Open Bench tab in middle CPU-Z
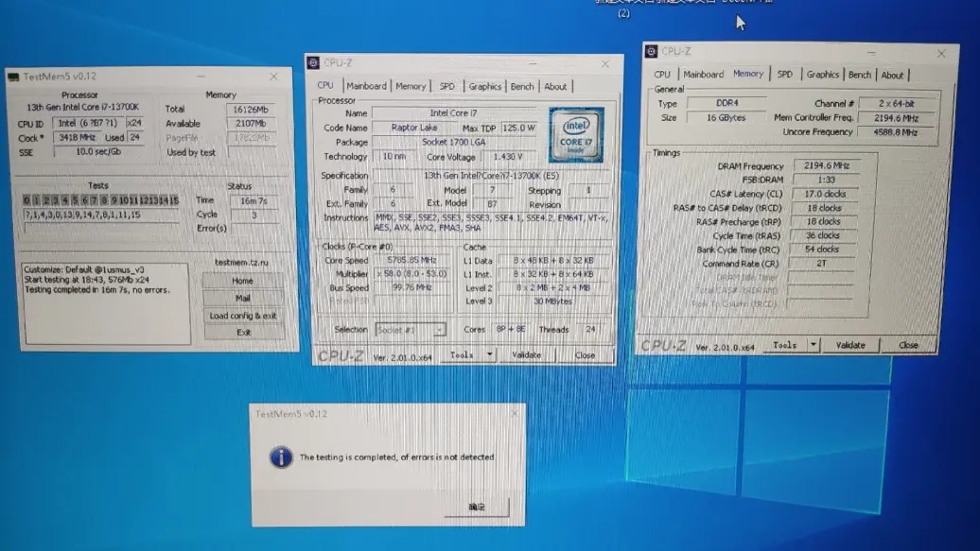The image size is (980, 551). click(522, 86)
